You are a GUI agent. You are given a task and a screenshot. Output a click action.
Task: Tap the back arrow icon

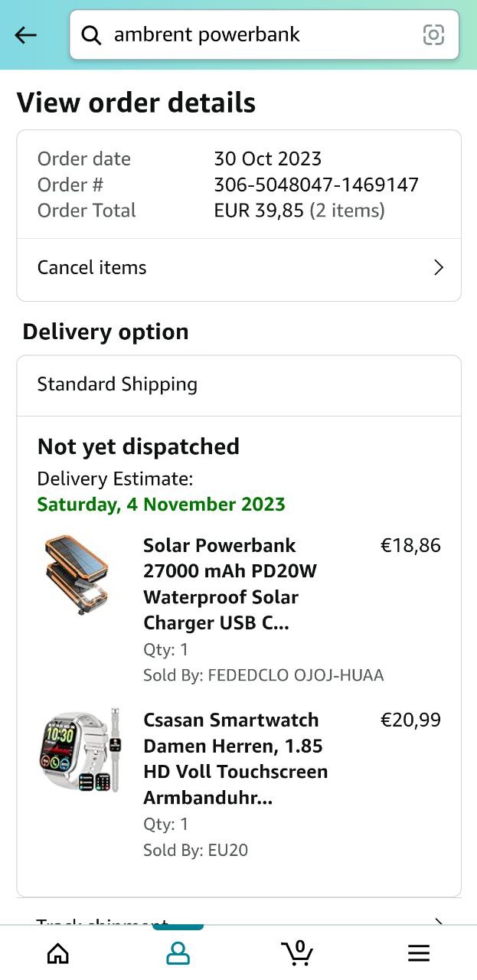pos(26,35)
